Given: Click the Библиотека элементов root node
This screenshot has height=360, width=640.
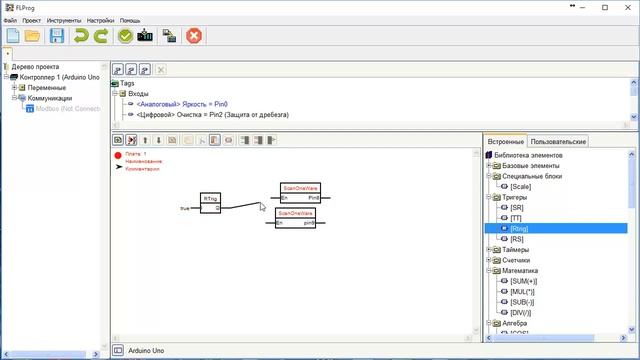Looking at the screenshot, I should [528, 155].
